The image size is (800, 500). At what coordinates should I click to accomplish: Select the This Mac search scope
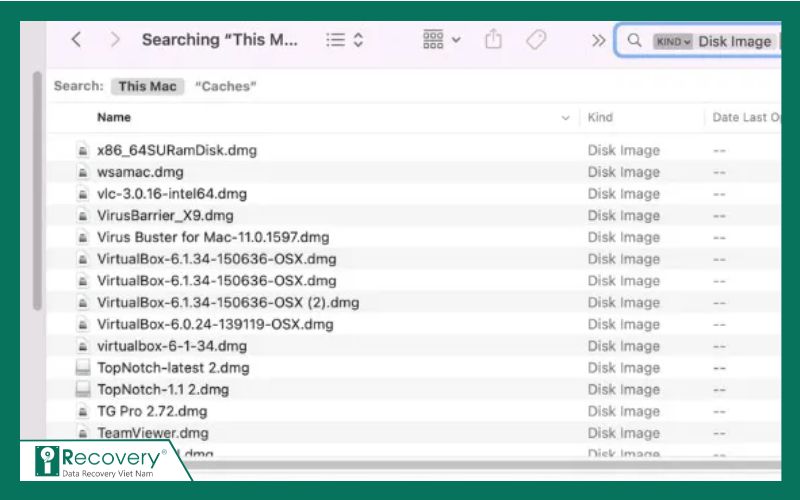click(147, 86)
